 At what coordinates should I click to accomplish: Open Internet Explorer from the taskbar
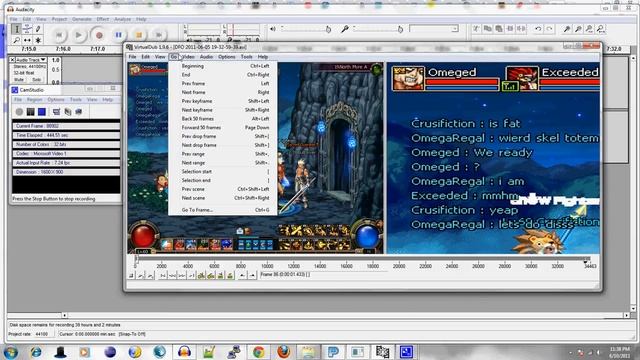(36, 352)
